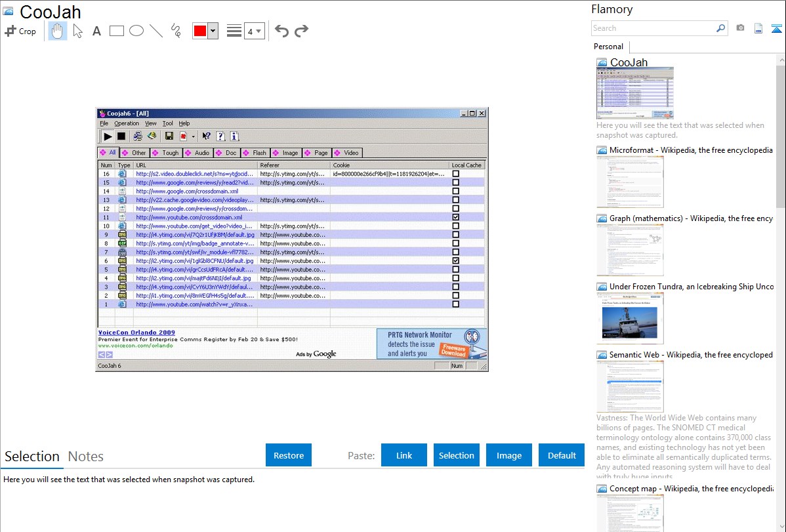
Task: Select the straight line tool
Action: [x=156, y=31]
